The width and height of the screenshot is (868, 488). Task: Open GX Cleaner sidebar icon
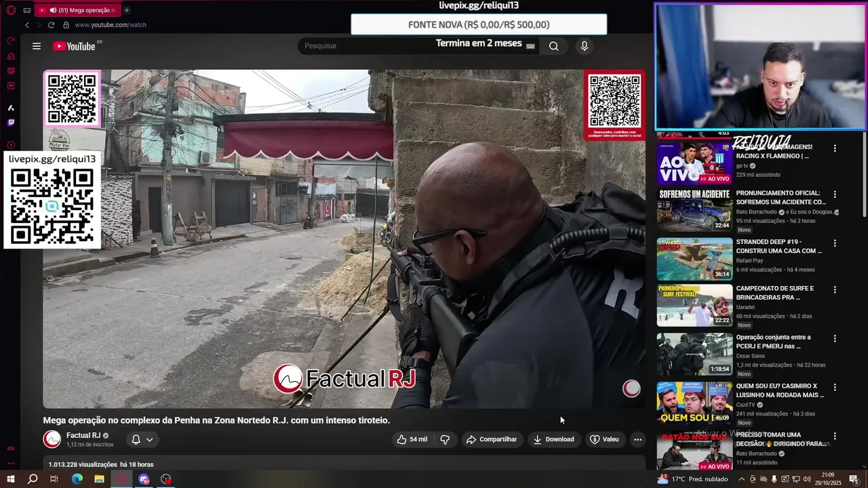point(11,56)
